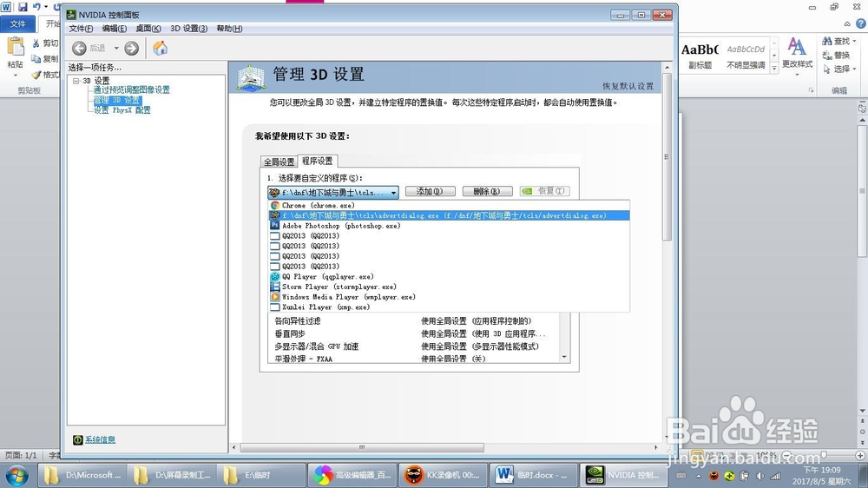Select 通过预览调整图像设置 in task tree
Image resolution: width=868 pixels, height=488 pixels.
click(x=131, y=89)
